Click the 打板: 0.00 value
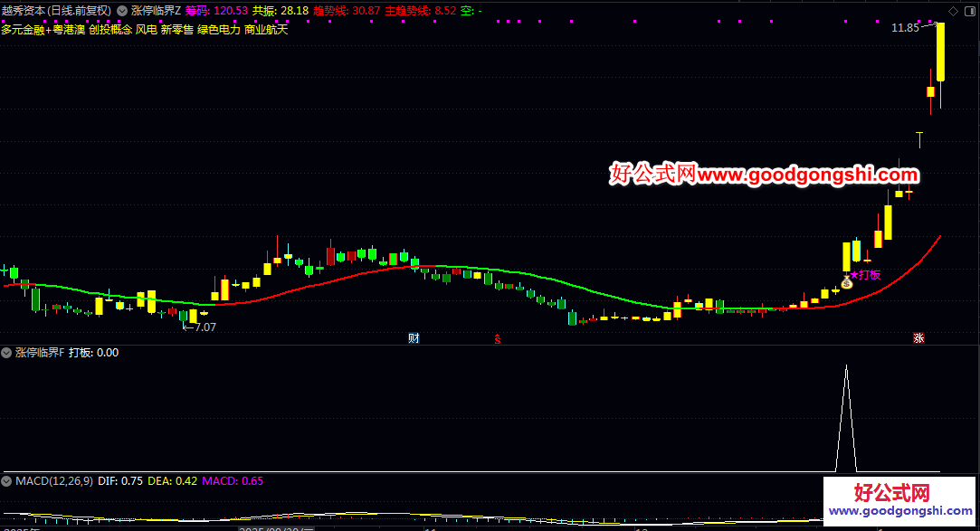 point(94,353)
